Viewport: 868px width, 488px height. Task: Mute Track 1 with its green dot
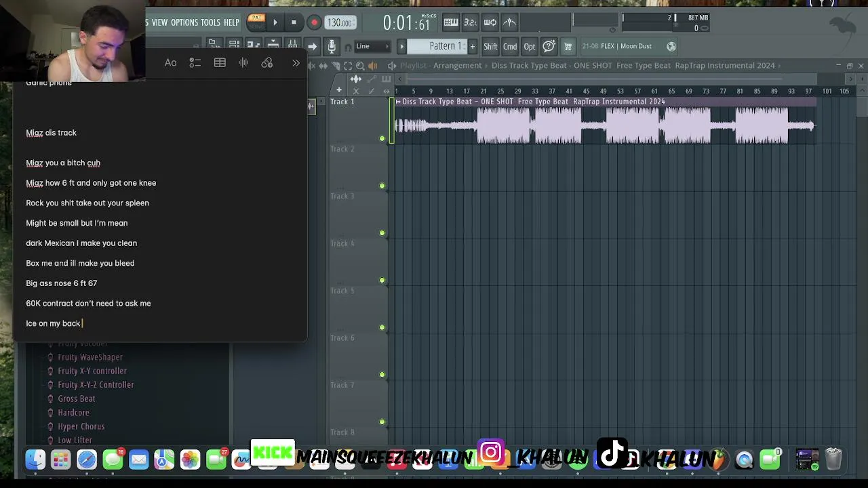point(382,139)
